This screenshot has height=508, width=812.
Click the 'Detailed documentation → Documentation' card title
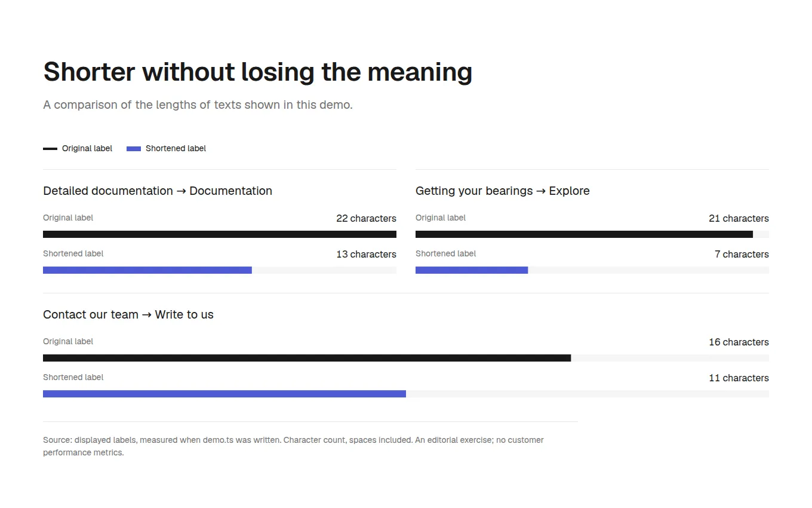[x=158, y=191]
